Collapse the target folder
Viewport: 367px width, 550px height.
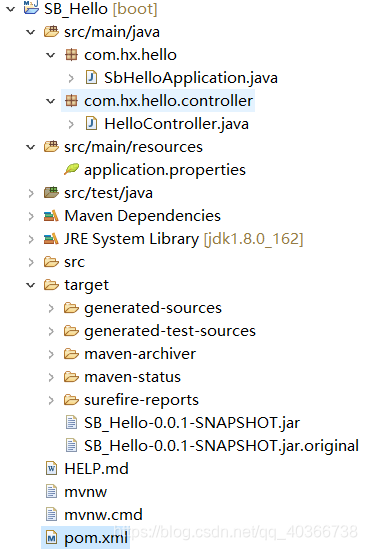31,285
